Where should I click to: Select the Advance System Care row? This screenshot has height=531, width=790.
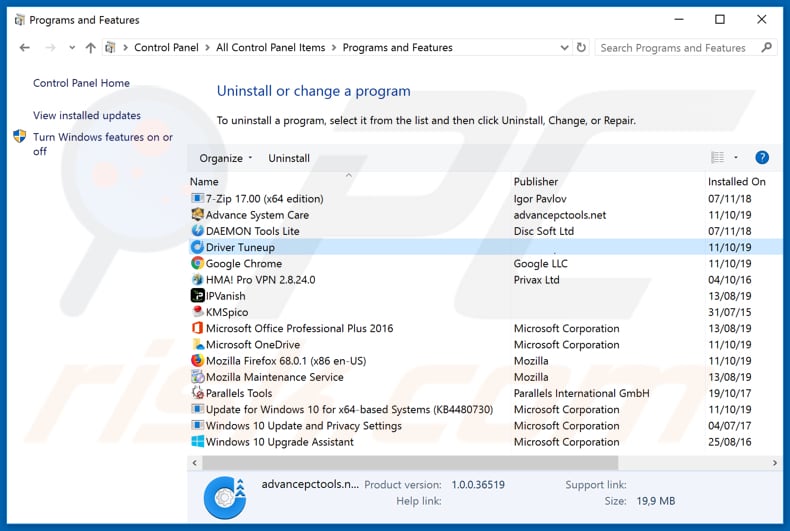pyautogui.click(x=485, y=215)
